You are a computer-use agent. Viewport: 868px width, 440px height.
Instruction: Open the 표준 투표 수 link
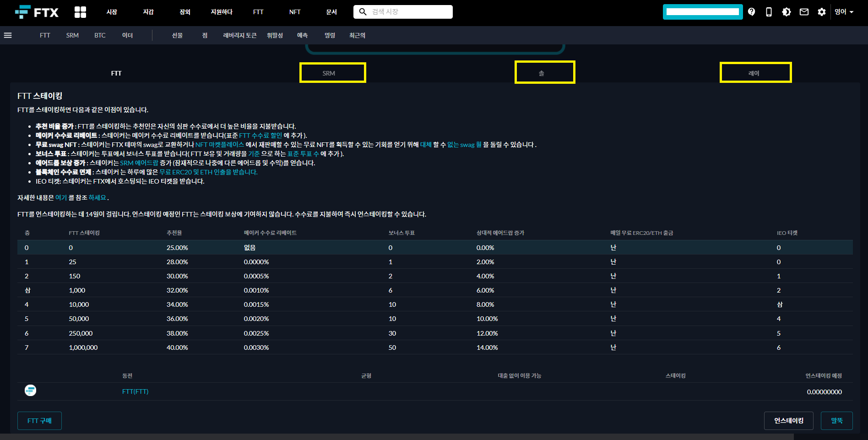(x=303, y=154)
